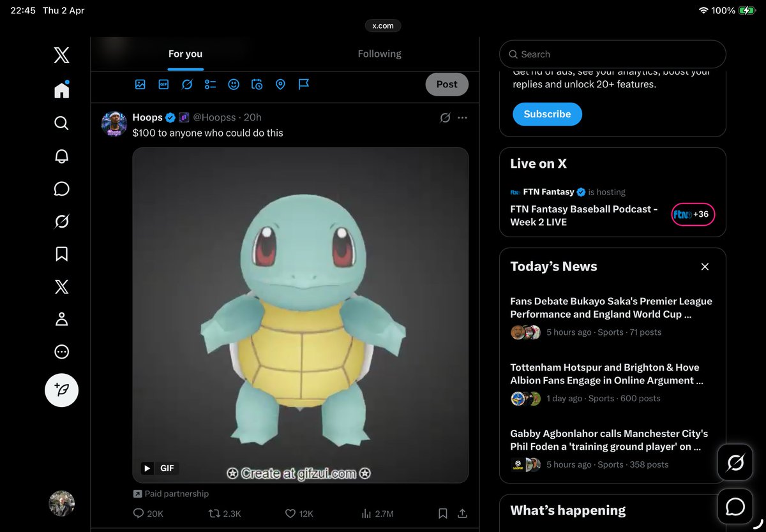Open Grok in the left sidebar

click(x=61, y=221)
